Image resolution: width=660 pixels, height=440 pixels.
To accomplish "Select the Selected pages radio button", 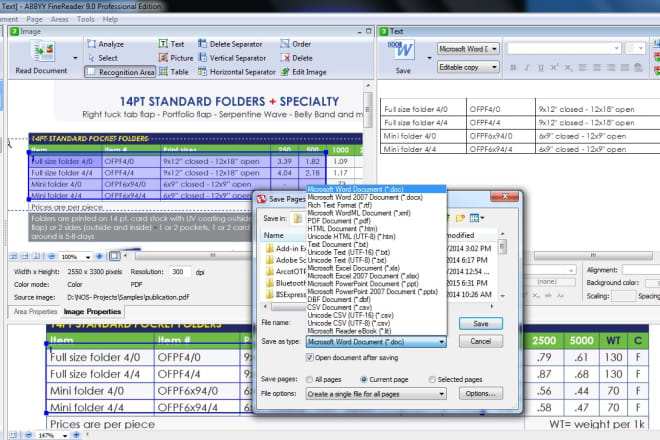I will (432, 379).
